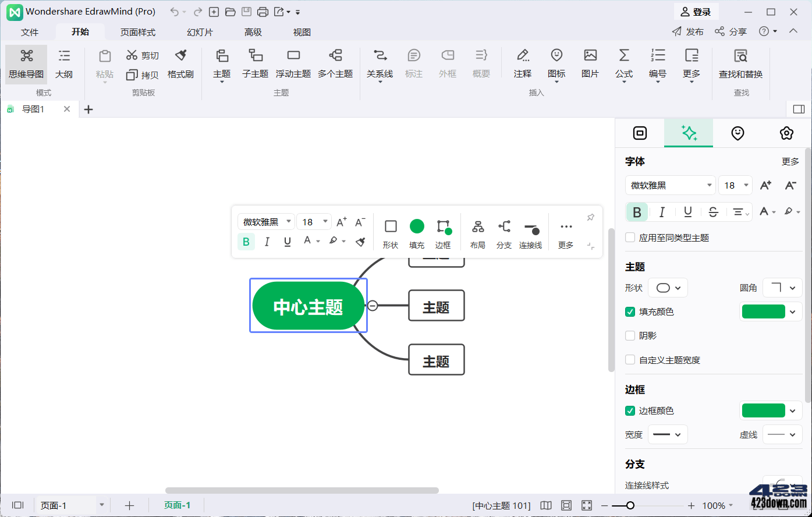Switch to the 页面样式 ribbon tab
This screenshot has height=517, width=812.
click(137, 32)
